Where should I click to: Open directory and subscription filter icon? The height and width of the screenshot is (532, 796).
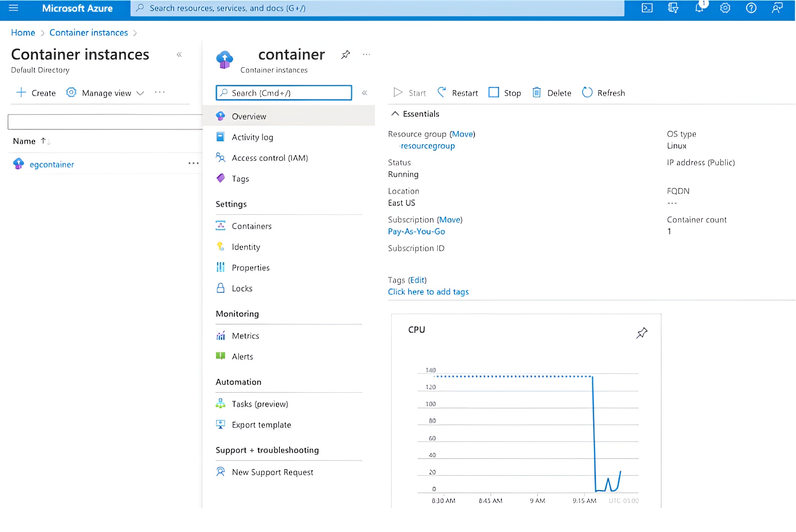click(x=673, y=8)
